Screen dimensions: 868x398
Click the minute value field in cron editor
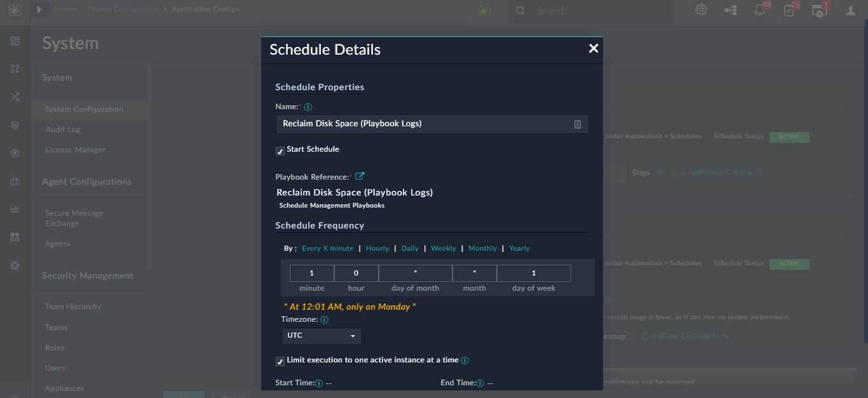pos(311,272)
